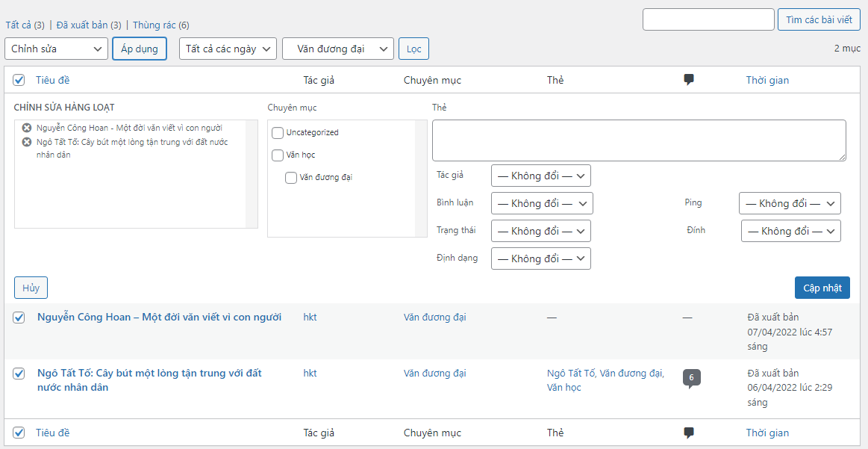Open the Tất cả các ngày date filter
The height and width of the screenshot is (449, 868).
coord(228,49)
